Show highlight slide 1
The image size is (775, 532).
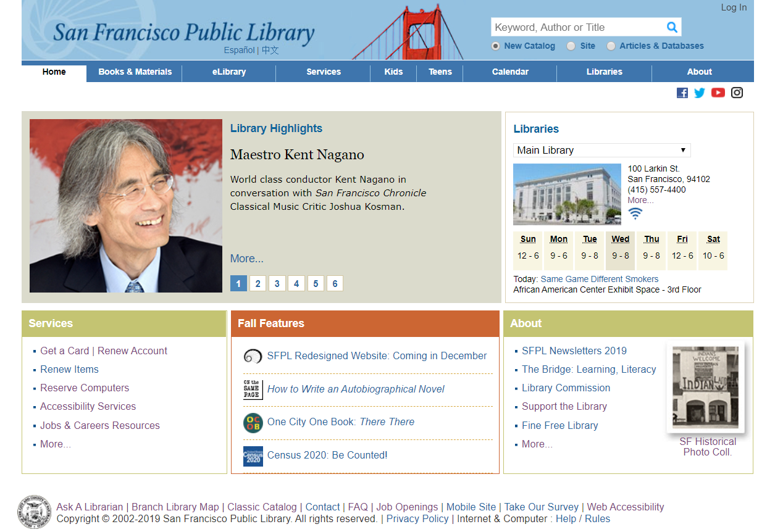coord(238,283)
